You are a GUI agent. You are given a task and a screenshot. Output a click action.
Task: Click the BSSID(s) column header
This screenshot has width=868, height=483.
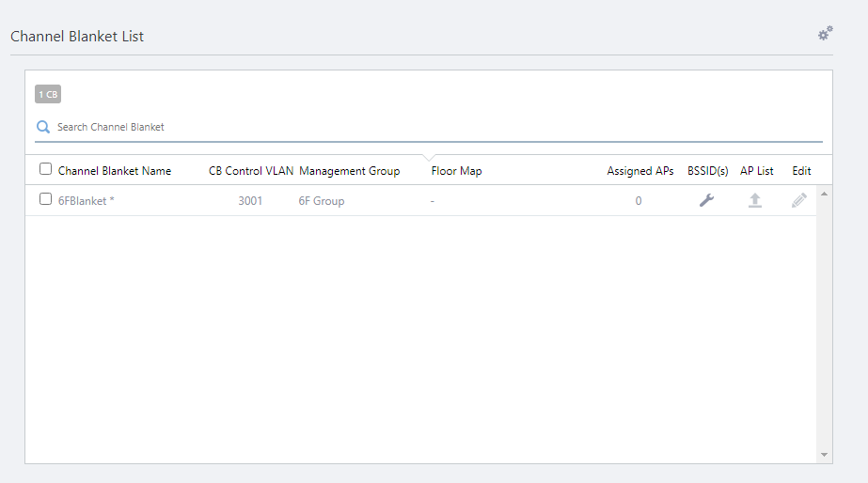tap(707, 171)
